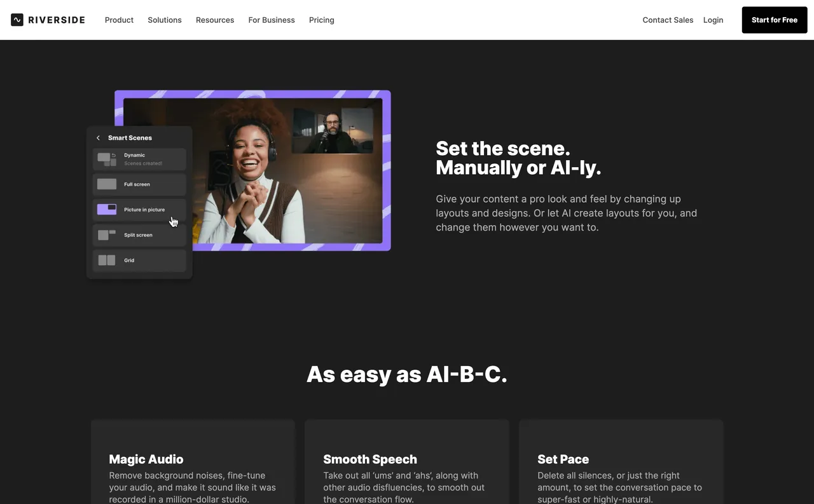814x504 pixels.
Task: Select the Picture in picture layout icon
Action: pos(107,209)
